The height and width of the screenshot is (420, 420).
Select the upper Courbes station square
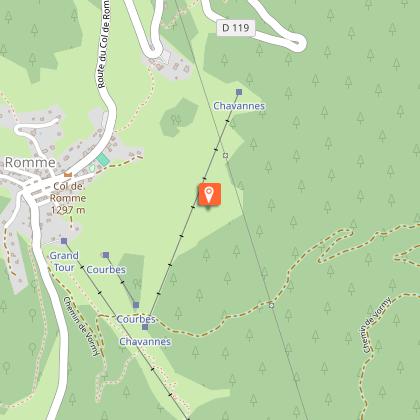(x=106, y=255)
